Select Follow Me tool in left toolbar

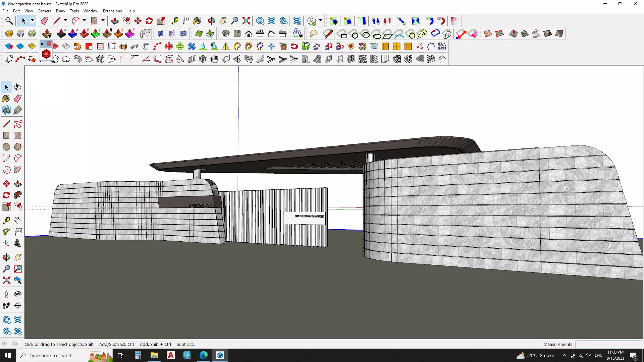[x=18, y=195]
